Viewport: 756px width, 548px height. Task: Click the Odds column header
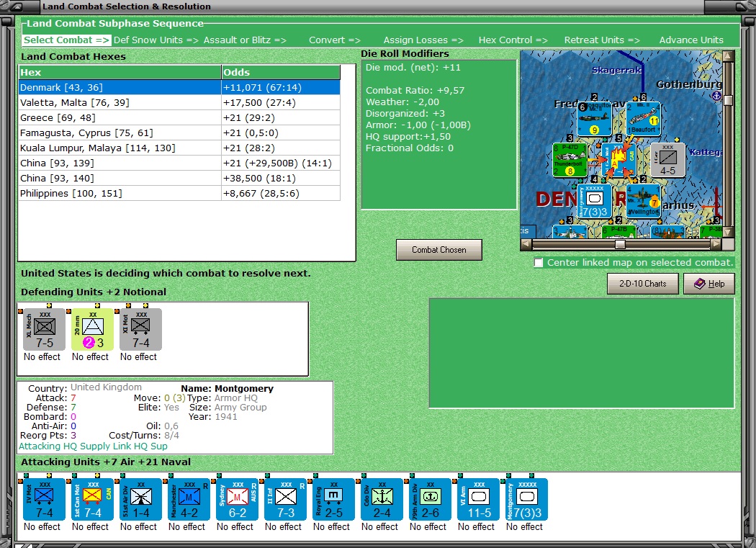281,72
